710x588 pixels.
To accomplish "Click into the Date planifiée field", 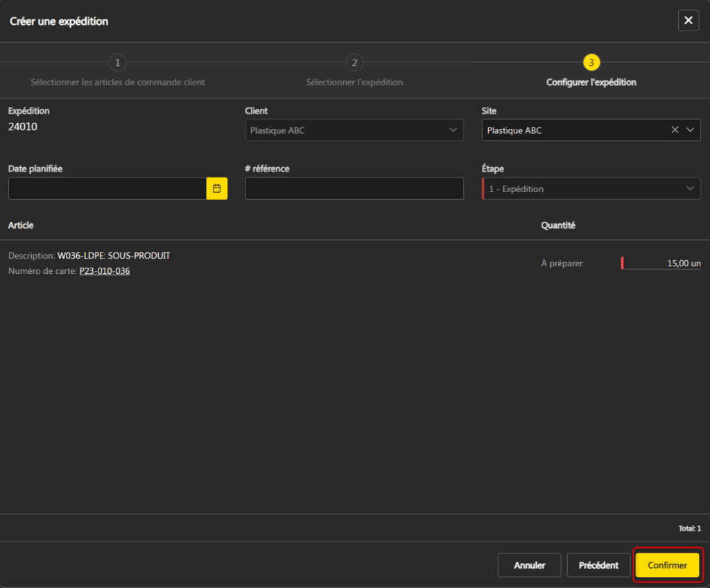I will pyautogui.click(x=107, y=189).
